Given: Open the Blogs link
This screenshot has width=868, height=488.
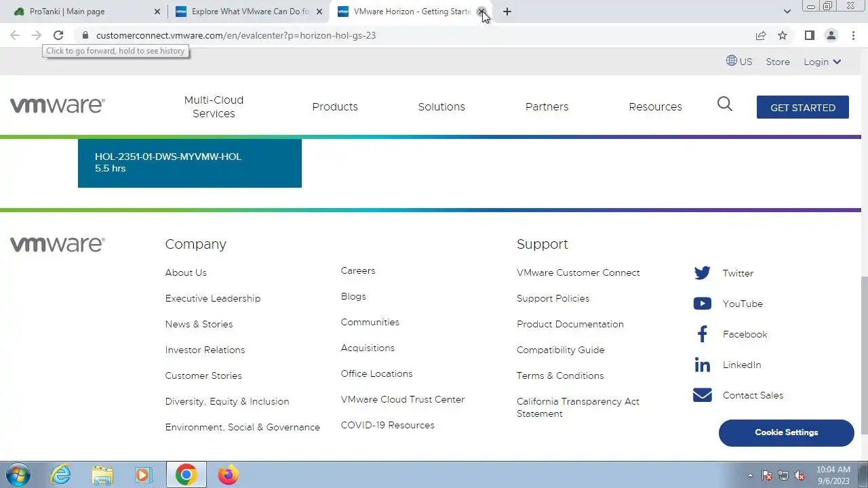Looking at the screenshot, I should (353, 296).
